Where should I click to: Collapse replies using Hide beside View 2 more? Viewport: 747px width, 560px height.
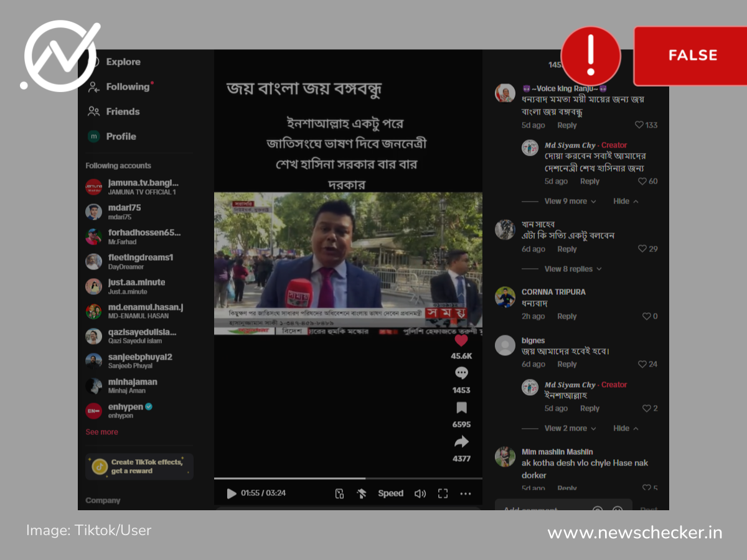626,428
